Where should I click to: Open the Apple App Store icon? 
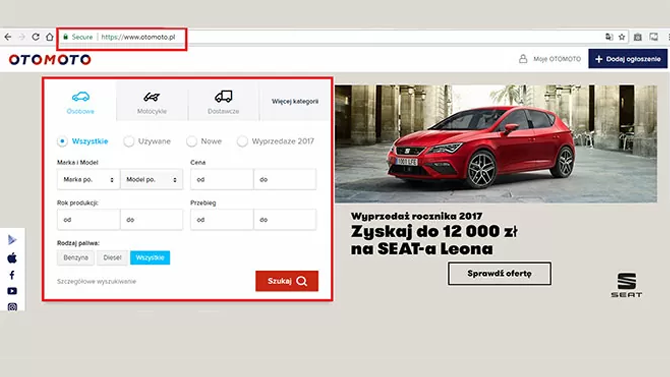click(x=12, y=258)
